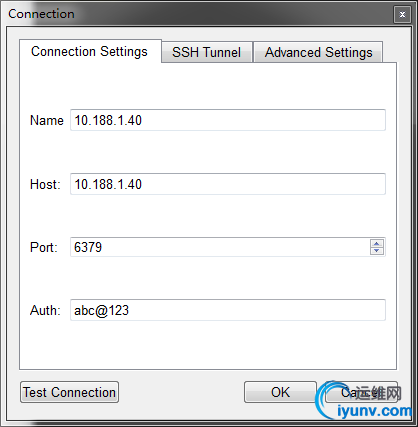Image resolution: width=418 pixels, height=427 pixels.
Task: Click the Auth: label
Action: pos(45,310)
